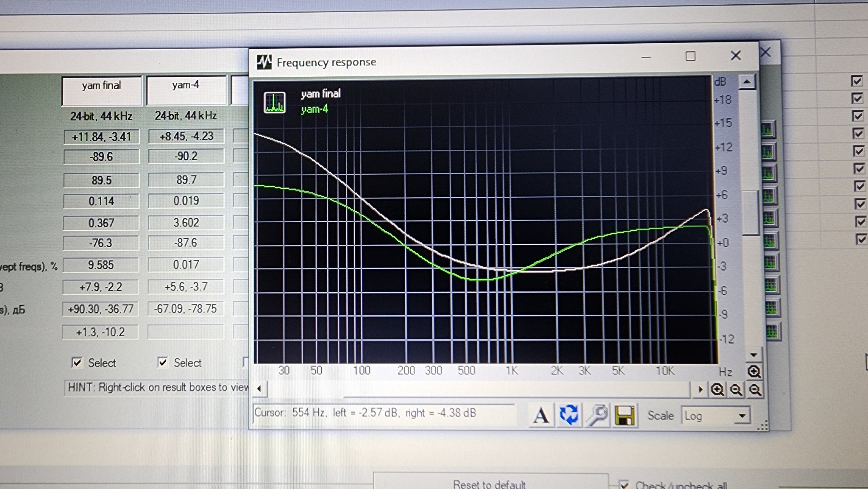This screenshot has height=489, width=868.
Task: Toggle the Select checkbox under yam-4
Action: pyautogui.click(x=162, y=362)
